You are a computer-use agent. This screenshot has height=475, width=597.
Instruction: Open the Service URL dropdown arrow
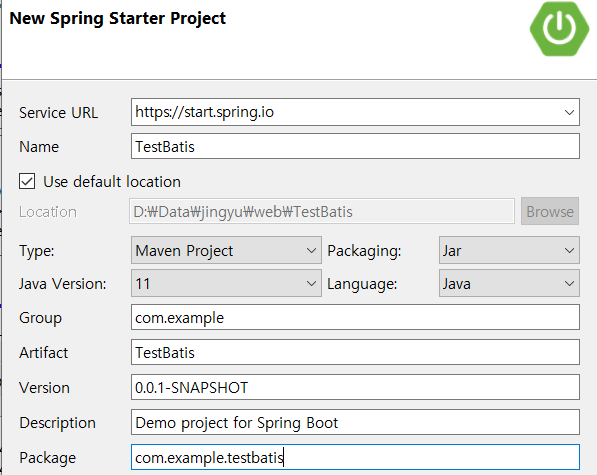pos(569,112)
